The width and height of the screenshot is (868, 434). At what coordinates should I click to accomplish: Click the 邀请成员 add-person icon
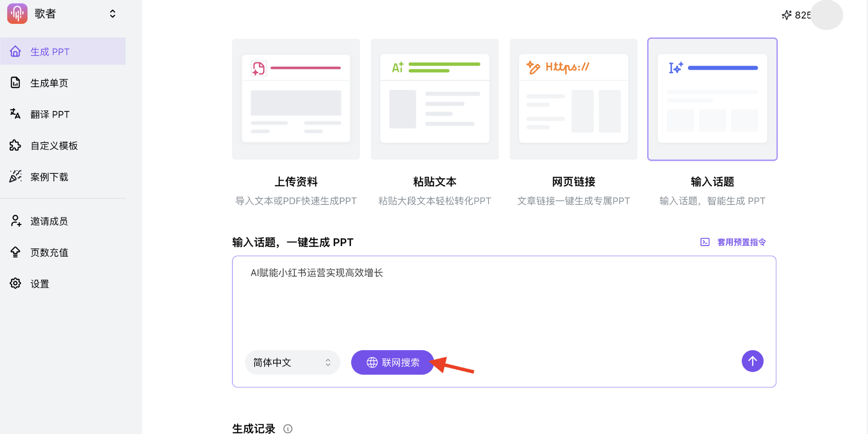coord(16,221)
